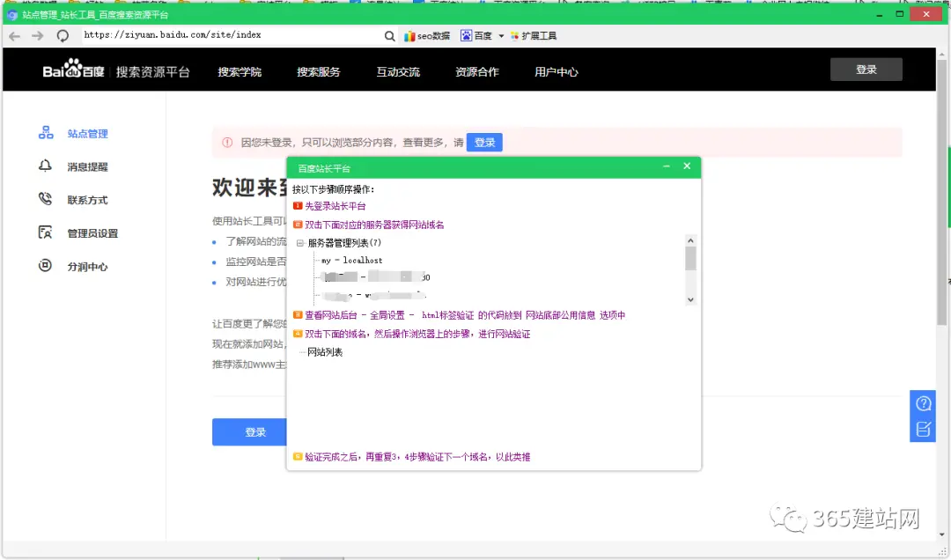Click the server list scrollbar thumb
The height and width of the screenshot is (560, 951).
coord(690,259)
